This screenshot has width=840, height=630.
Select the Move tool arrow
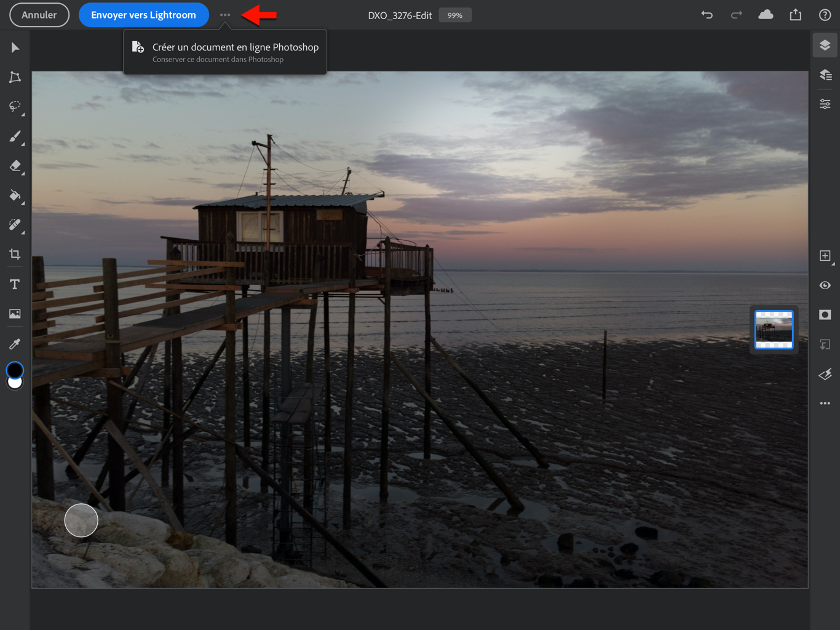(x=15, y=48)
